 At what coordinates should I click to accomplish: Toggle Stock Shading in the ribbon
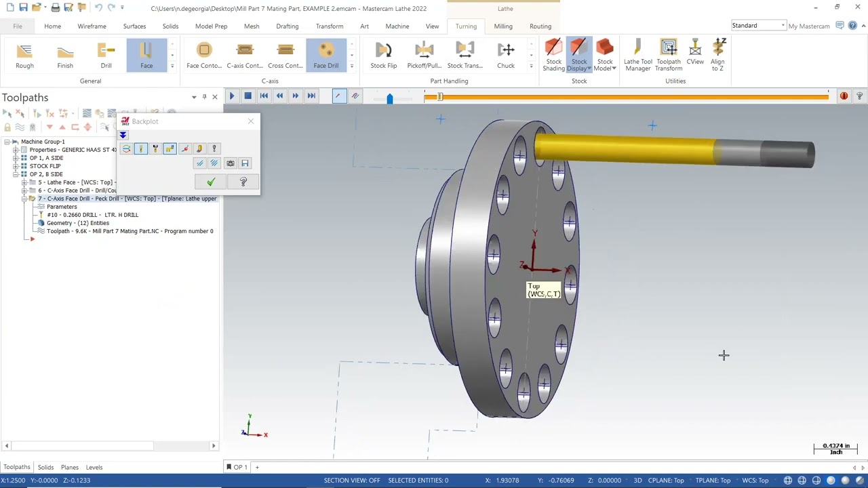tap(553, 56)
